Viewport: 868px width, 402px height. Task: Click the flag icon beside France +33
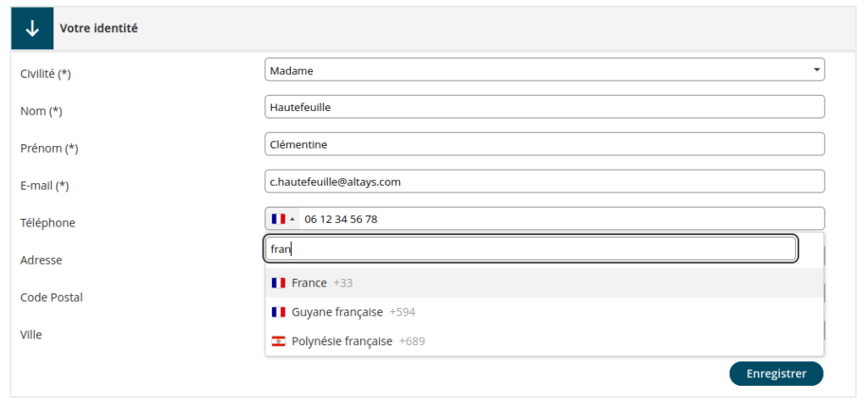click(x=278, y=283)
